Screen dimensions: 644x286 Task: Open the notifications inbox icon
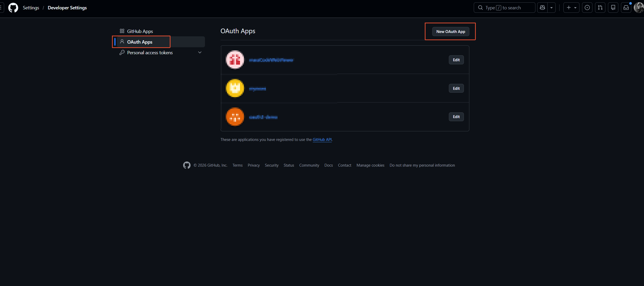626,8
